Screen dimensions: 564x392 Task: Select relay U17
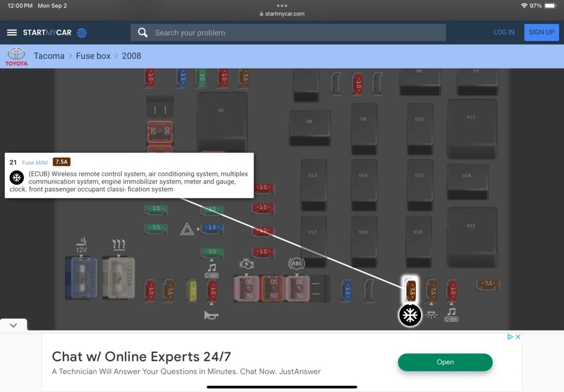tap(314, 241)
